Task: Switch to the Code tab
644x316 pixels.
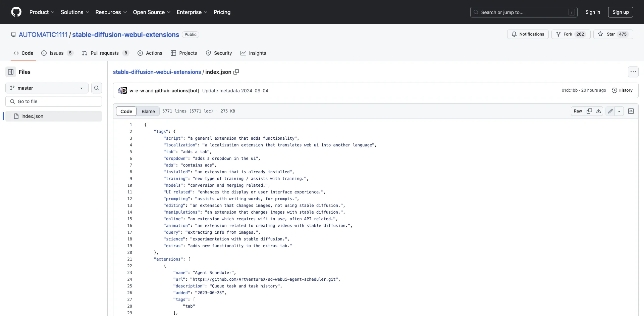Action: coord(23,53)
